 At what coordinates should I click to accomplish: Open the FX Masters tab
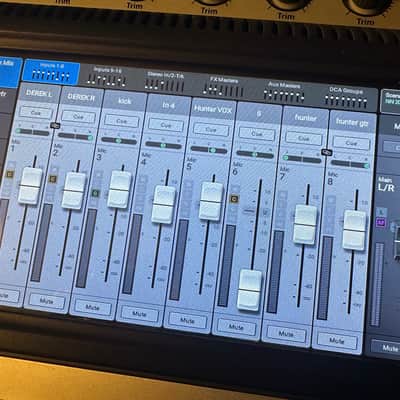click(224, 87)
